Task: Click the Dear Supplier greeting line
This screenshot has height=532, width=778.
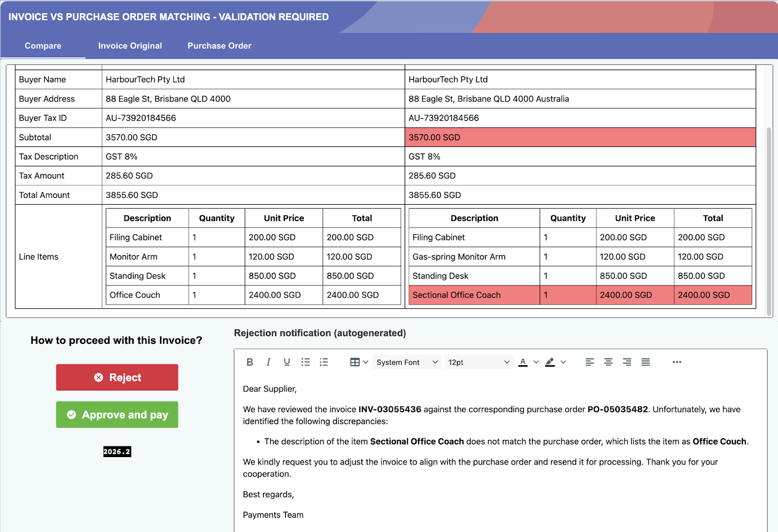Action: pyautogui.click(x=270, y=389)
